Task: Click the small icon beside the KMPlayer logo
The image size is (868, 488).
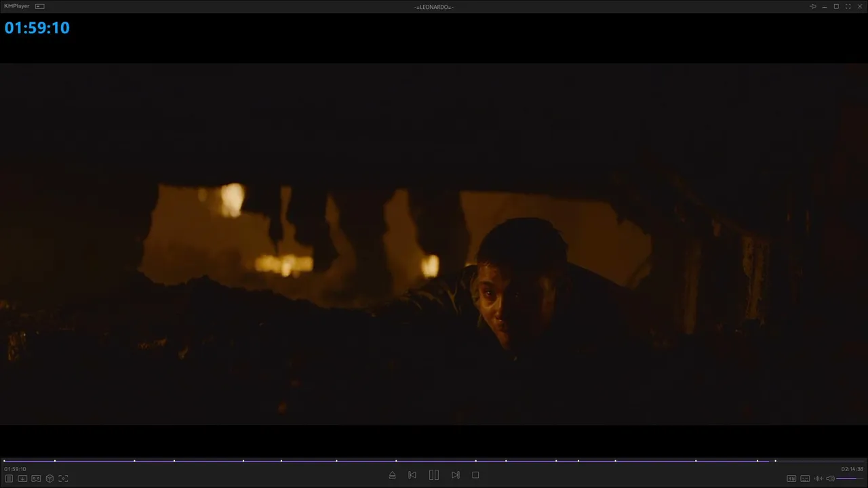Action: click(39, 6)
